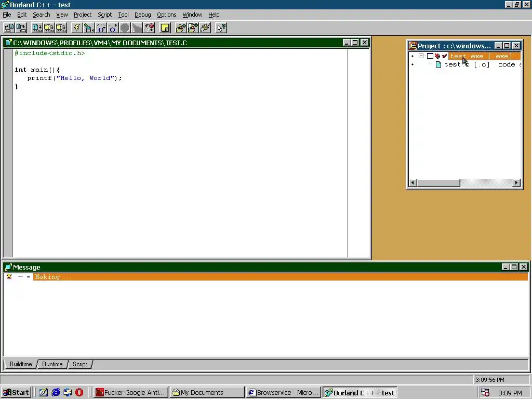Select the Making... message row
This screenshot has height=399, width=532.
coord(280,277)
